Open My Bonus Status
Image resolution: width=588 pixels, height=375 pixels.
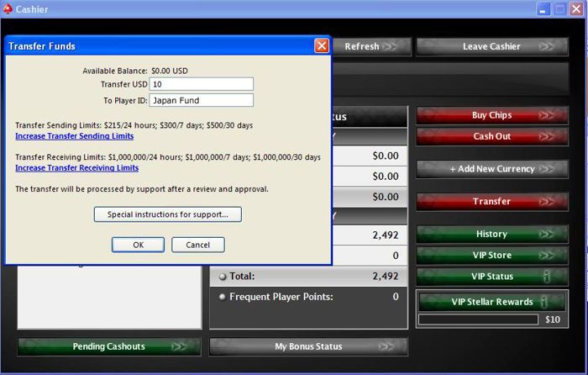[308, 346]
